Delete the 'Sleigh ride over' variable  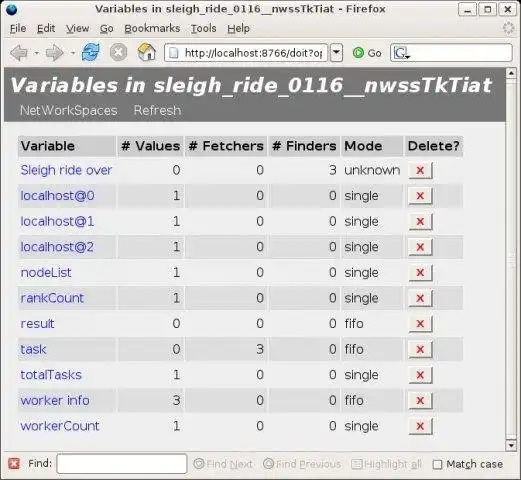click(420, 170)
